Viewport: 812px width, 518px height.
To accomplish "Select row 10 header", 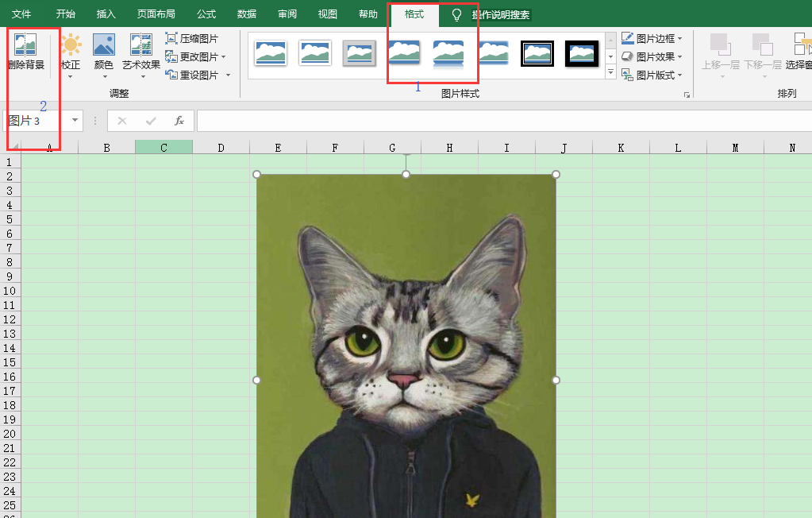I will coord(10,291).
